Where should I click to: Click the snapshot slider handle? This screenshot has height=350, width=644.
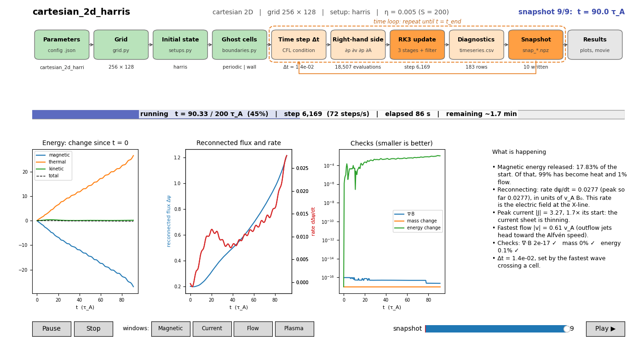click(567, 329)
